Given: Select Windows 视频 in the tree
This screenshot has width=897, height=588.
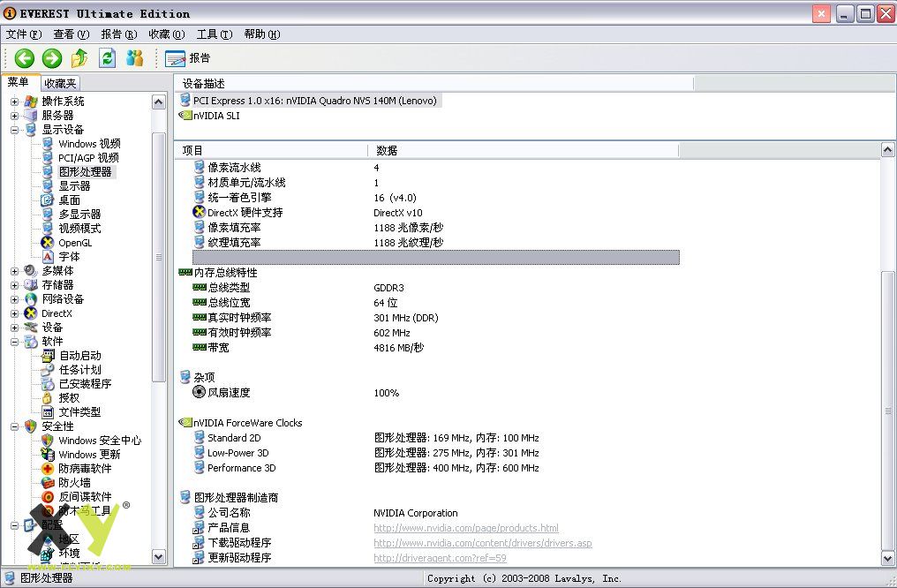Looking at the screenshot, I should click(89, 144).
